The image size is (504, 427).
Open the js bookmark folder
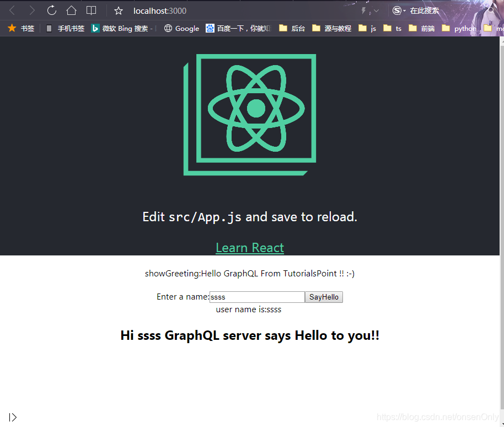[367, 28]
